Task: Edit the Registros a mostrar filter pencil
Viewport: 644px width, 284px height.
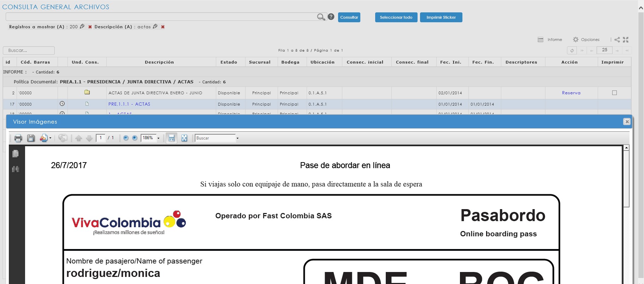Action: point(82,26)
